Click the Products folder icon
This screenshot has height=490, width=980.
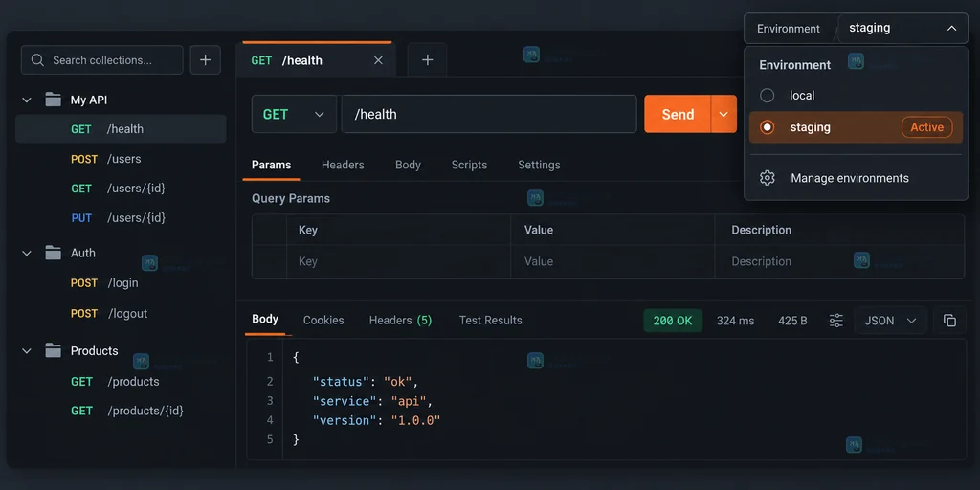[x=54, y=350]
